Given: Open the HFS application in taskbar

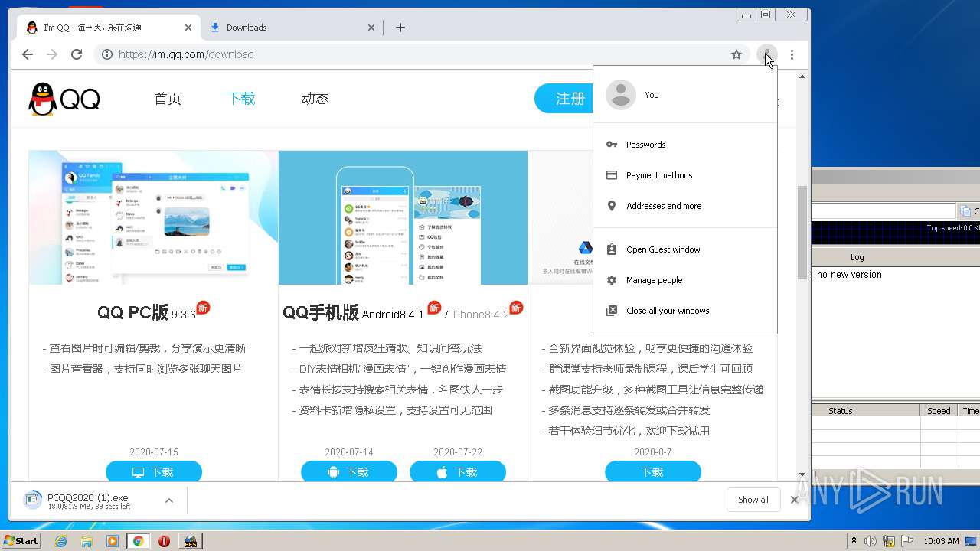Looking at the screenshot, I should 190,541.
